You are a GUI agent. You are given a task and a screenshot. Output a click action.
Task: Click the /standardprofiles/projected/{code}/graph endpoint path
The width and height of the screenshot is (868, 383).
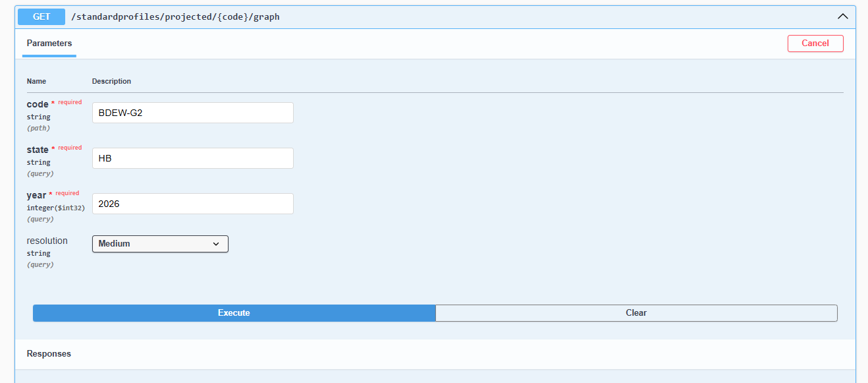(175, 17)
